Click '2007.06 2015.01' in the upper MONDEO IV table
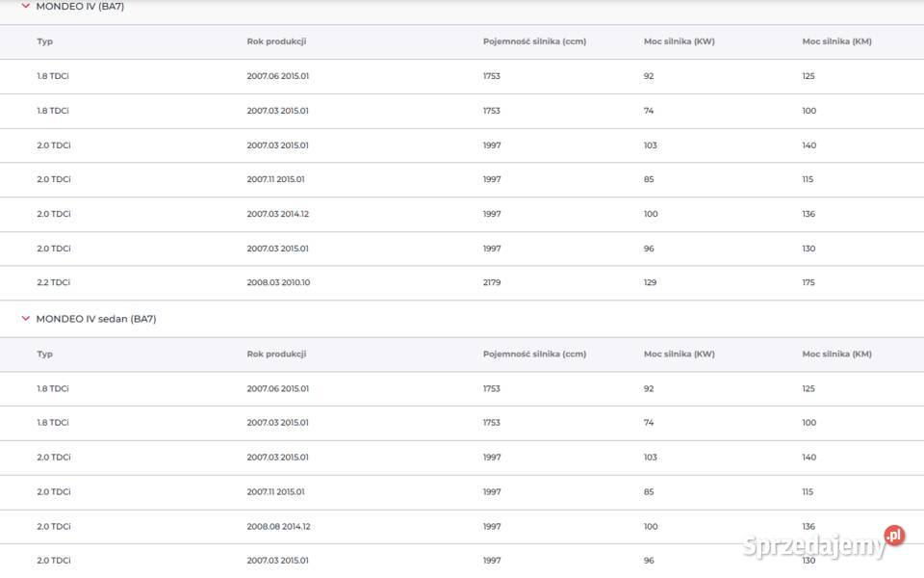The height and width of the screenshot is (578, 924). pyautogui.click(x=277, y=76)
